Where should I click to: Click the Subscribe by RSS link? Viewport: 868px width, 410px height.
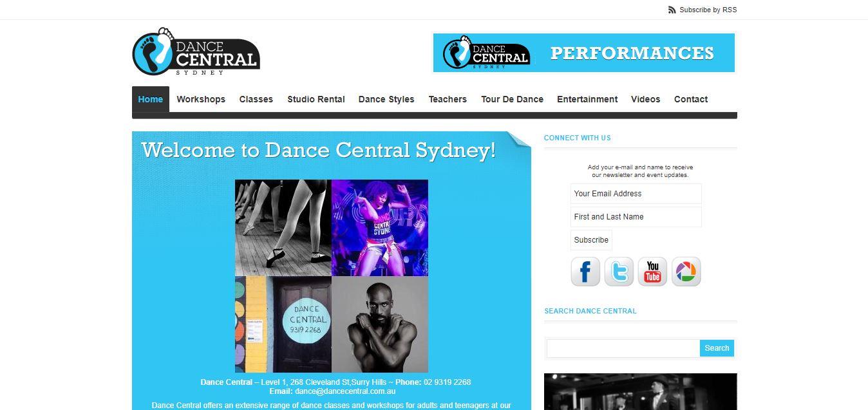coord(708,10)
